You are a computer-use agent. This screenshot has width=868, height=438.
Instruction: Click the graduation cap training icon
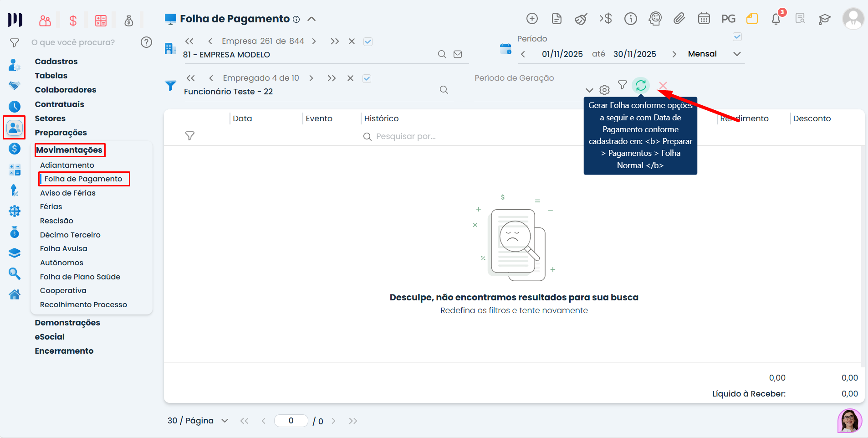tap(824, 19)
